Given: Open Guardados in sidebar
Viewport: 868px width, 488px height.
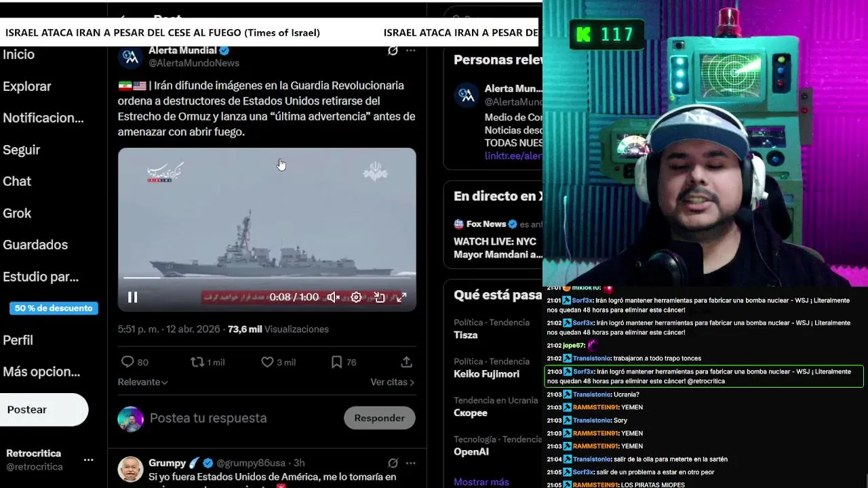Looking at the screenshot, I should coord(35,245).
